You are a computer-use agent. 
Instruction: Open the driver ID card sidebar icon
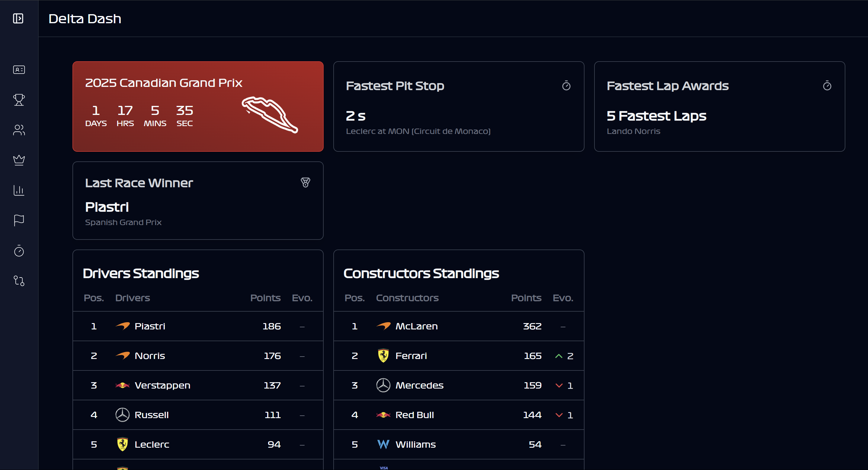19,70
